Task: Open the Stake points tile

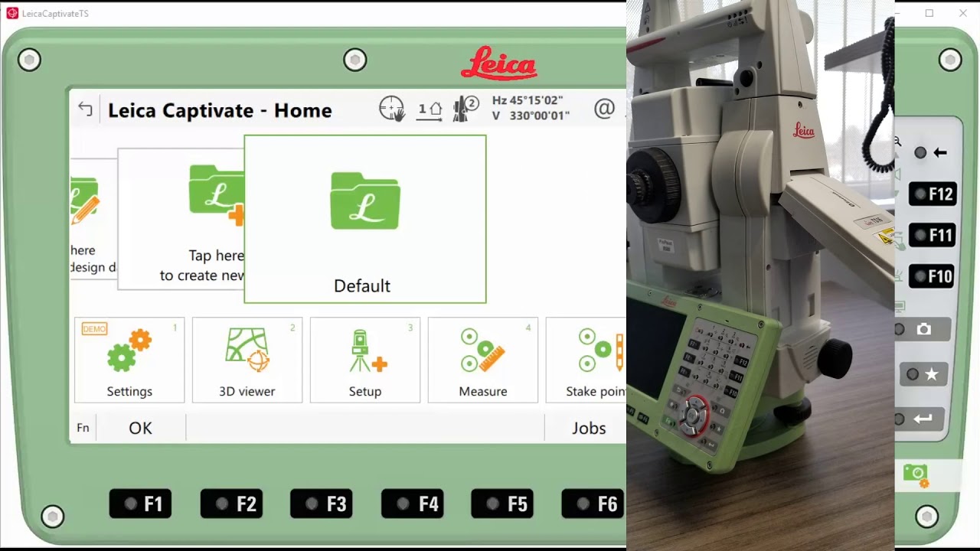Action: pos(586,360)
